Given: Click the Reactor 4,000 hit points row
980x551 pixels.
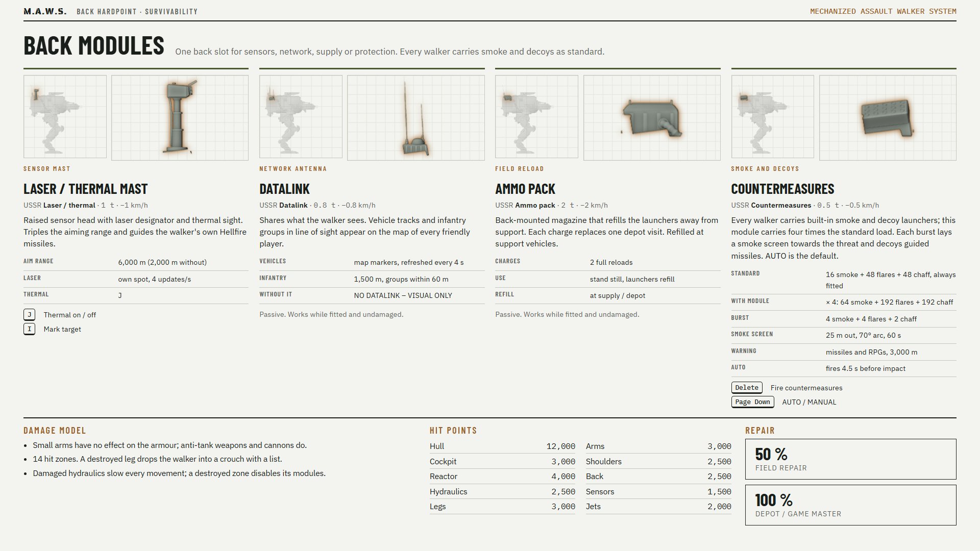Looking at the screenshot, I should pyautogui.click(x=502, y=477).
